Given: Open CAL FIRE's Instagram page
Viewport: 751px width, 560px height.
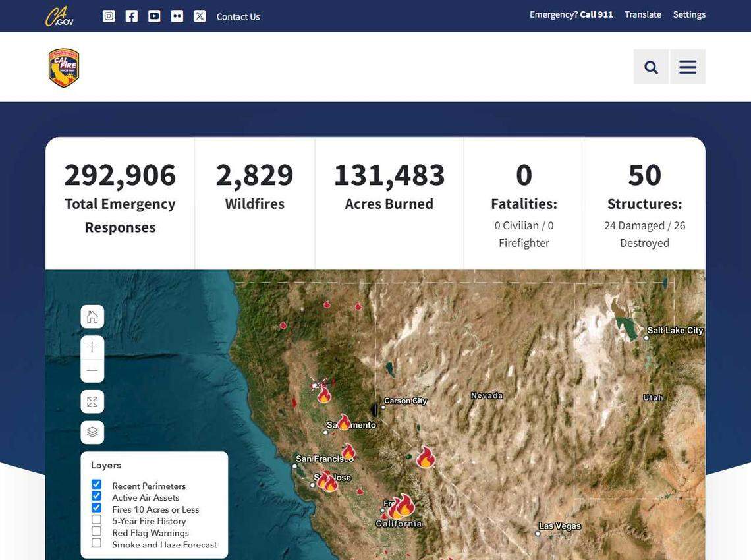Looking at the screenshot, I should pyautogui.click(x=109, y=16).
